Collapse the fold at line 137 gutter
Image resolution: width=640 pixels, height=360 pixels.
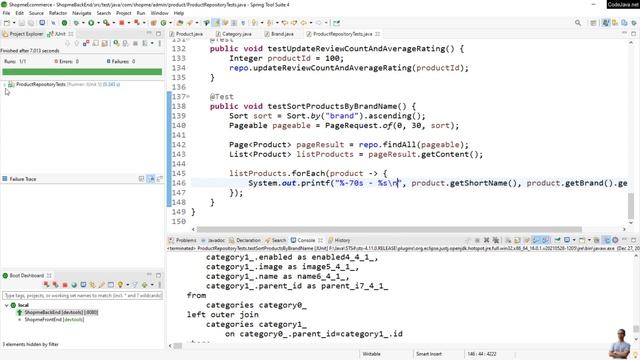[x=188, y=97]
